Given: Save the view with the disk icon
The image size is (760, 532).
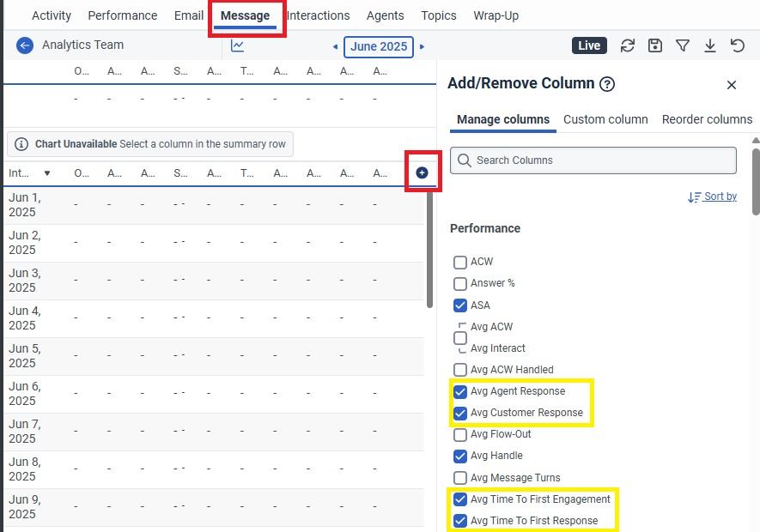Looking at the screenshot, I should click(x=655, y=45).
